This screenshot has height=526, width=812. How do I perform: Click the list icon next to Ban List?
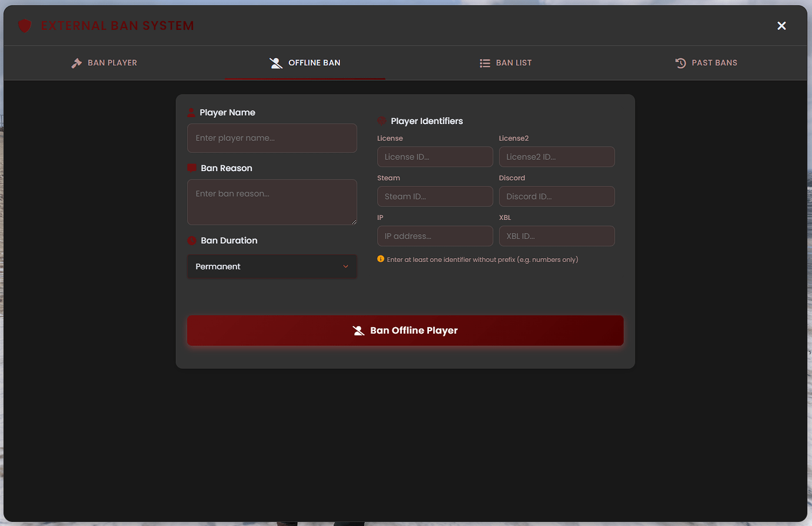[484, 62]
